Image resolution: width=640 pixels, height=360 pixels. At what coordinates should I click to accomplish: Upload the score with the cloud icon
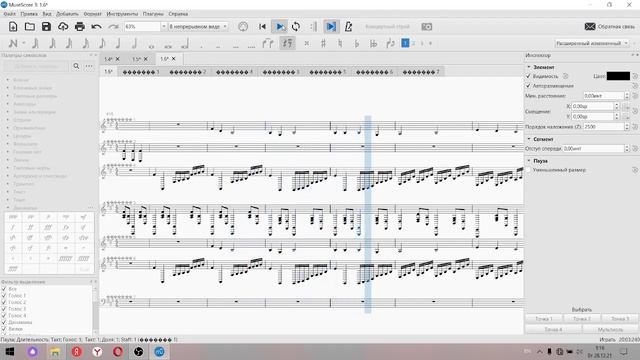tap(63, 27)
